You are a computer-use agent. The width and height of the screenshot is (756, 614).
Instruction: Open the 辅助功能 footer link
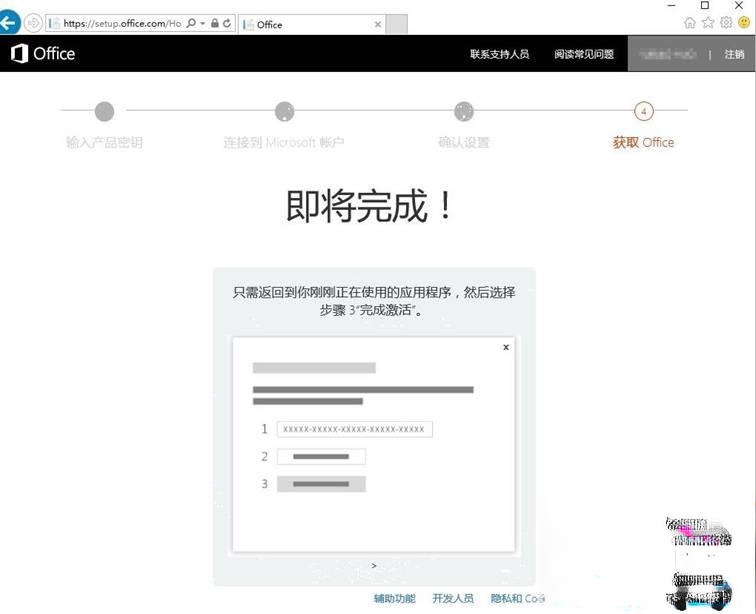click(394, 599)
